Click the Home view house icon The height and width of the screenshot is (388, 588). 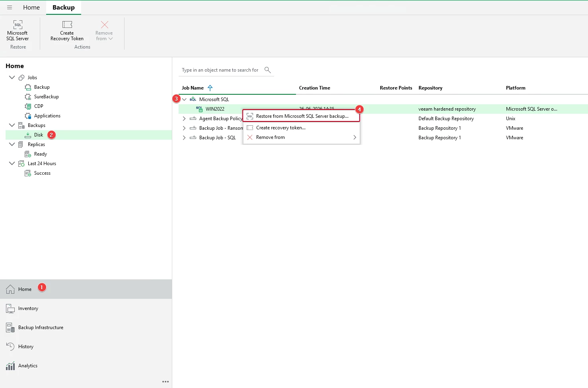[x=10, y=289]
